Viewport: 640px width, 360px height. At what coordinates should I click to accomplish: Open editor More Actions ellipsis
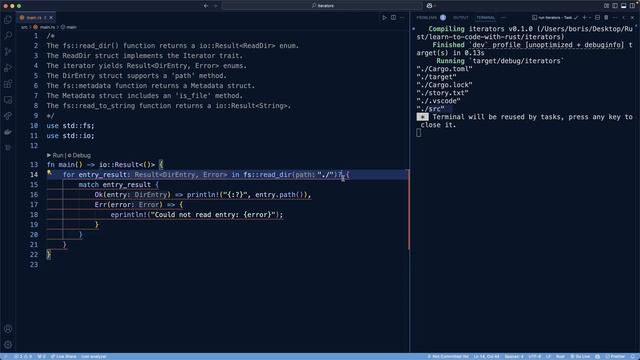click(402, 18)
